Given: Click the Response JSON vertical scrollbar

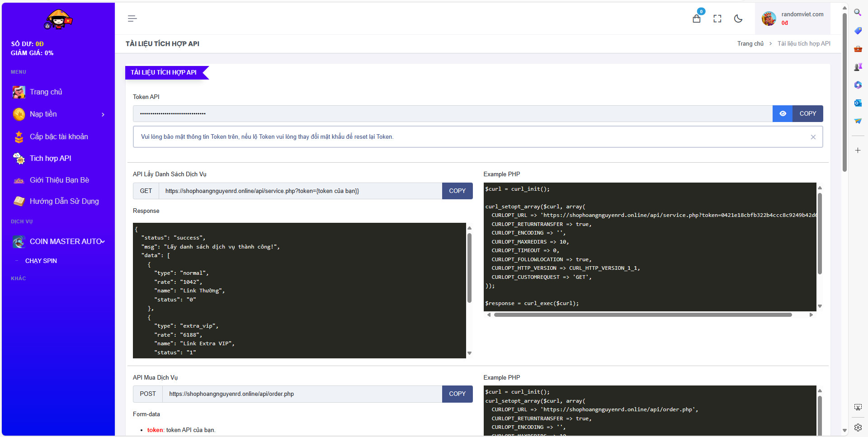Looking at the screenshot, I should (469, 268).
